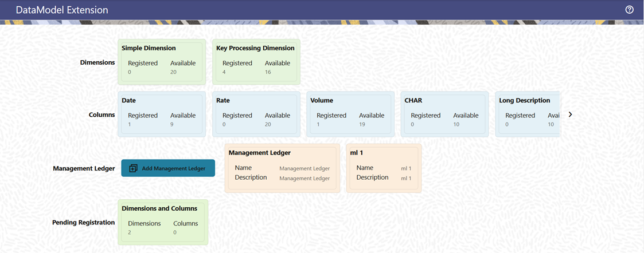Click the Columns row label
This screenshot has height=253, width=644.
point(102,114)
